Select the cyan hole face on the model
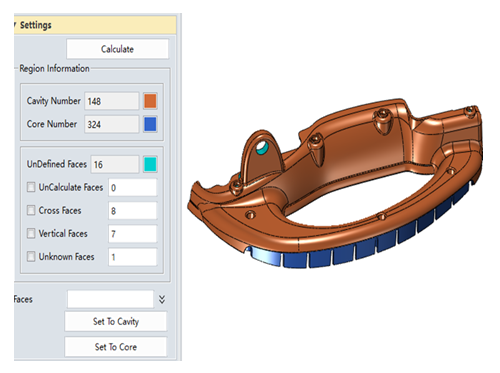The height and width of the screenshot is (373, 500). (262, 149)
